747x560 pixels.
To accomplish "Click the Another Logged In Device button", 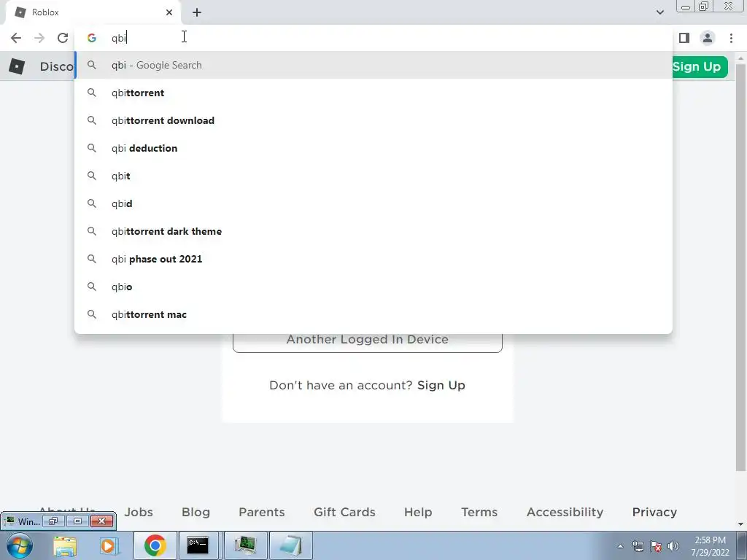I will pos(368,340).
